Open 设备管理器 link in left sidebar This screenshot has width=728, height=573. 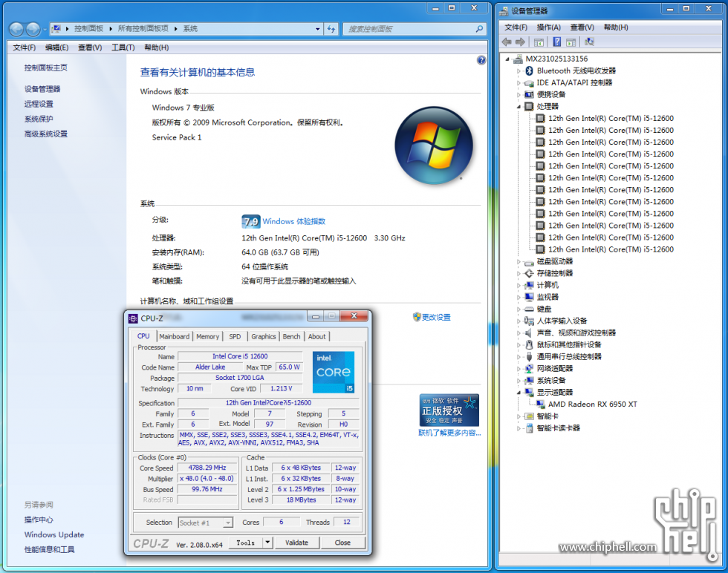coord(42,89)
